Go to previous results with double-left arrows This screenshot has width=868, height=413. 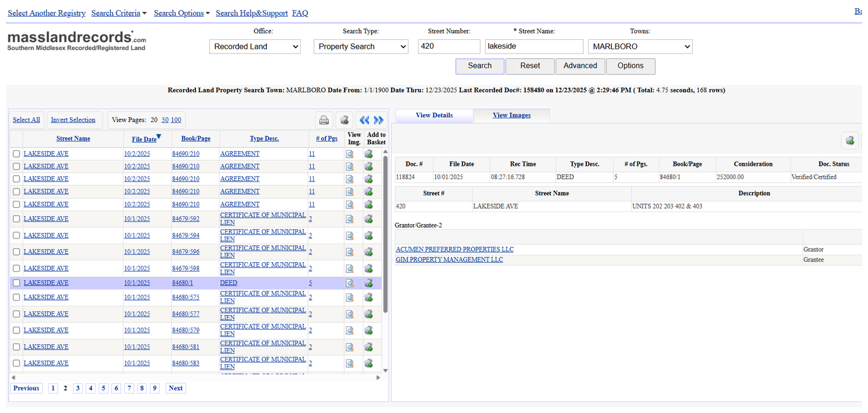tap(364, 120)
